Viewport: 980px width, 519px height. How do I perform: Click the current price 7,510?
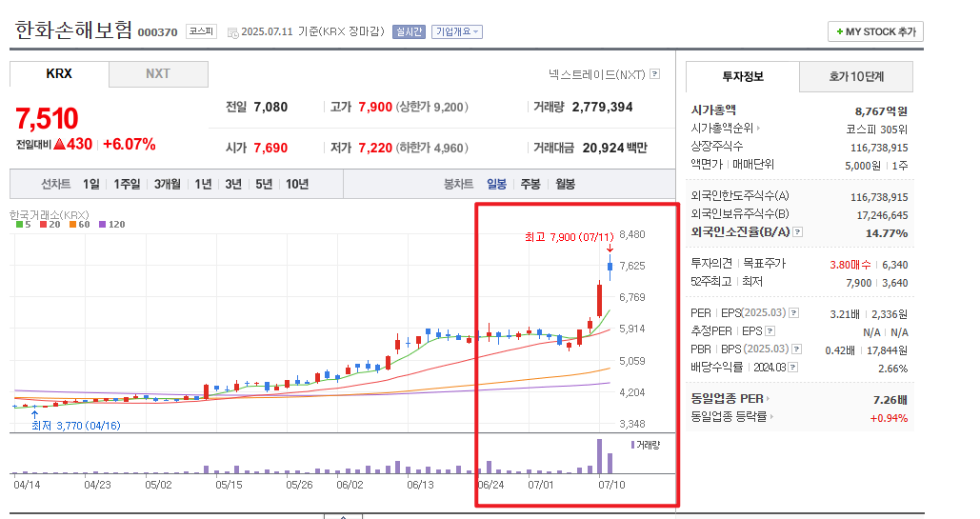(x=47, y=118)
